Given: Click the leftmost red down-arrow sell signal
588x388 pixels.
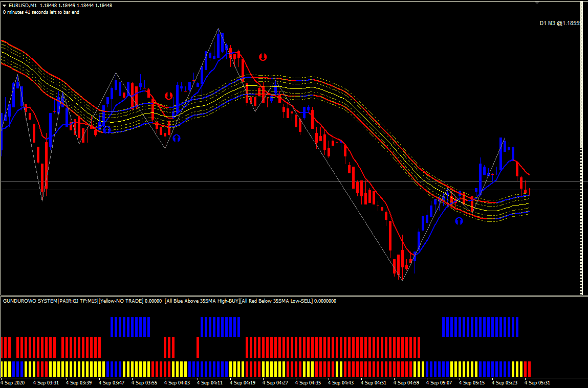Looking at the screenshot, I should click(x=168, y=96).
